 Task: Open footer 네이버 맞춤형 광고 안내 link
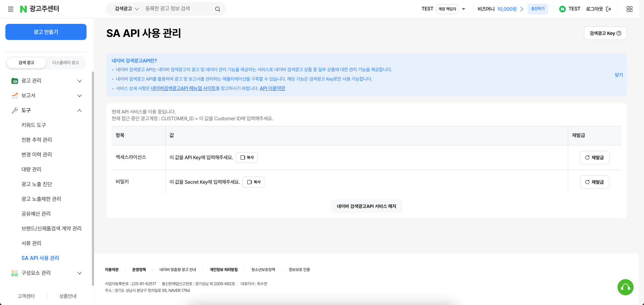[178, 270]
